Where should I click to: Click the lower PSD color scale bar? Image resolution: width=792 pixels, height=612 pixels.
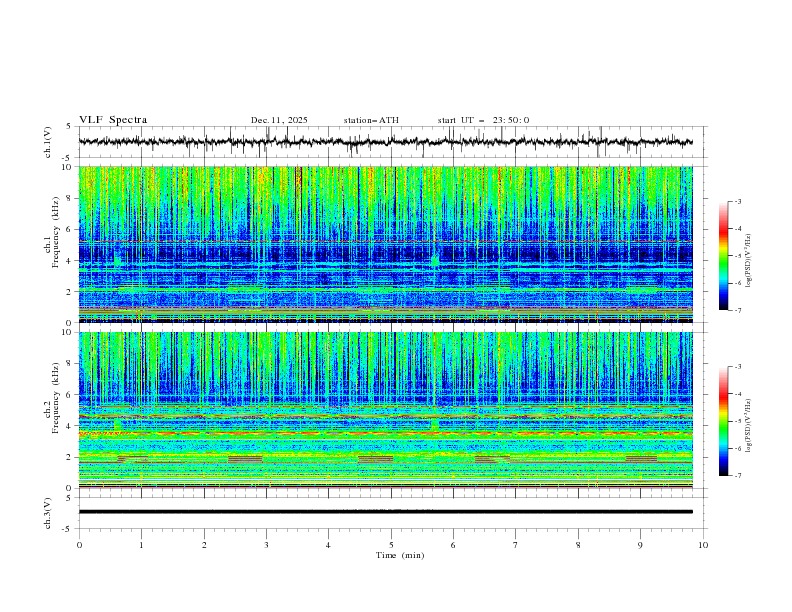723,421
